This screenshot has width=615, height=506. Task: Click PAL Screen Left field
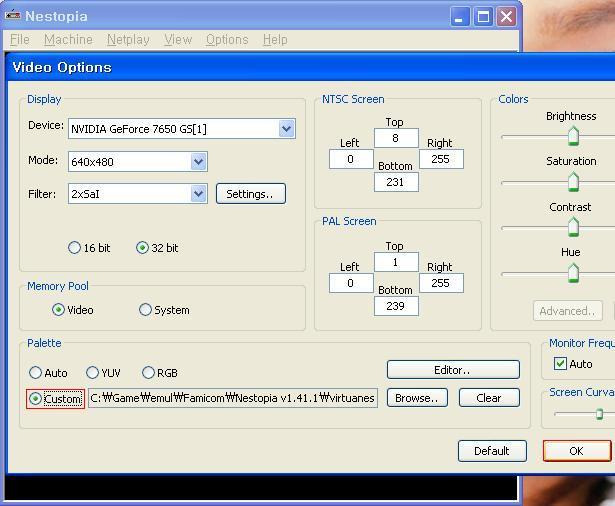(351, 283)
